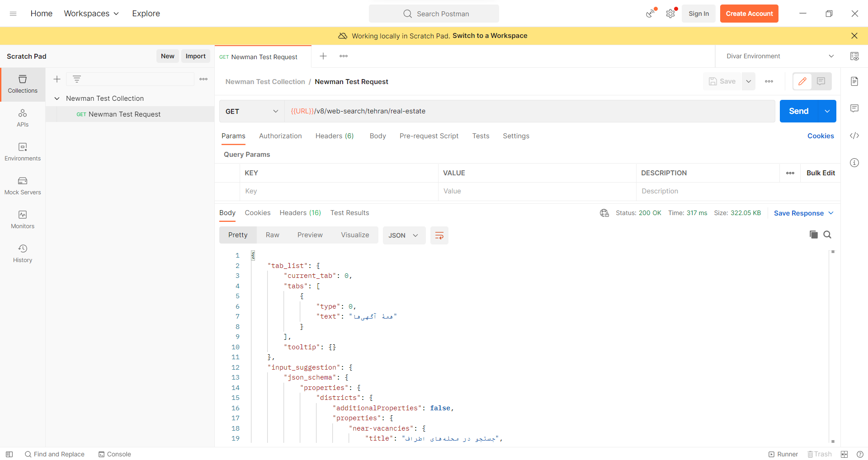Click Bulk Edit
Screen dimensions: 868x460
[x=821, y=173]
